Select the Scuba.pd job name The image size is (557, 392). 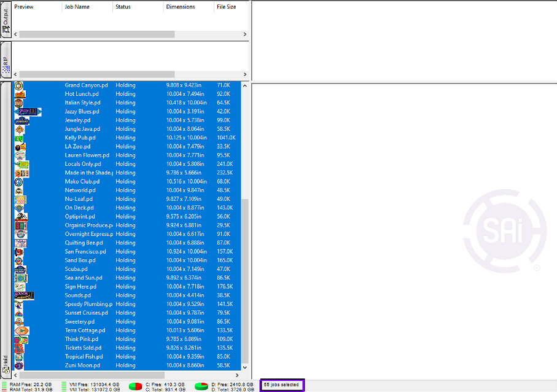[76, 269]
